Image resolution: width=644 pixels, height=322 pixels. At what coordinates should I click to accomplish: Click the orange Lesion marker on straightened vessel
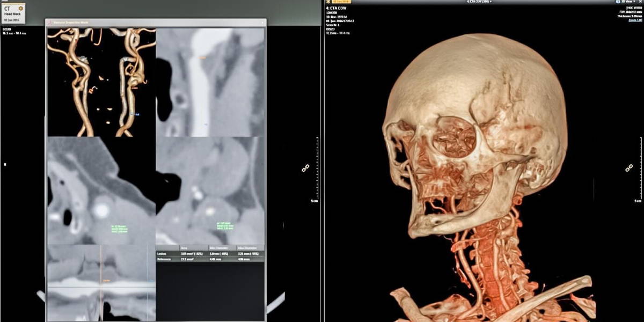tap(203, 57)
